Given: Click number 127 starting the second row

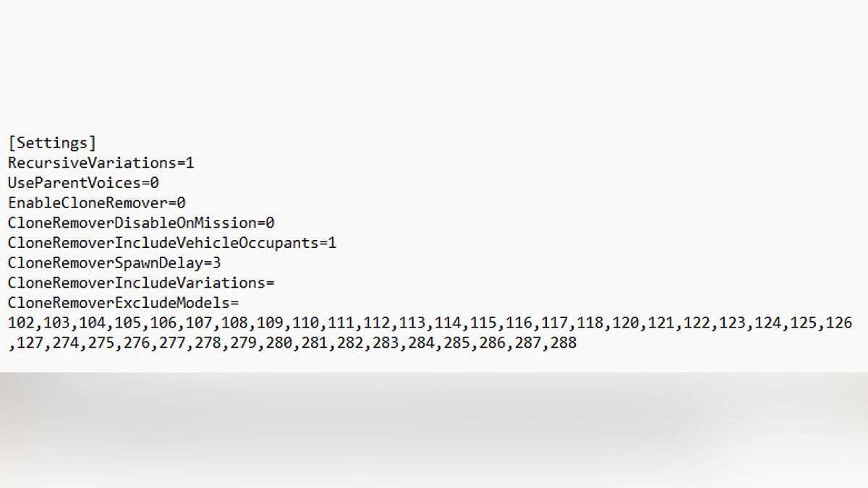Looking at the screenshot, I should click(x=30, y=343).
